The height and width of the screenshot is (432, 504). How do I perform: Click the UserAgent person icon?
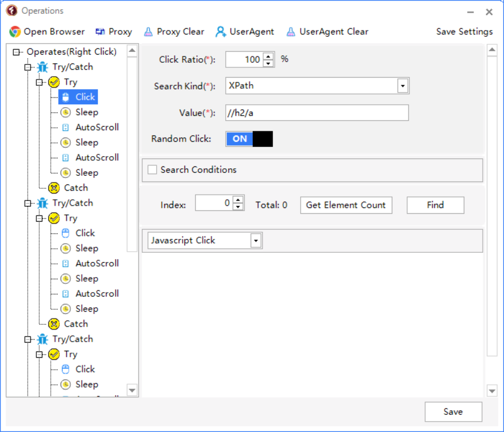click(221, 32)
